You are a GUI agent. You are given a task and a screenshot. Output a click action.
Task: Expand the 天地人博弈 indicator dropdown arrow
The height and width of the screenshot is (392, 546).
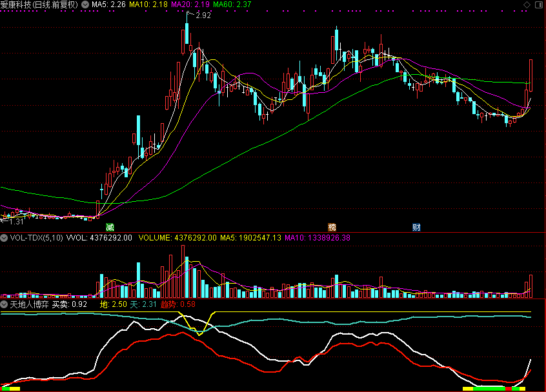tap(4, 304)
